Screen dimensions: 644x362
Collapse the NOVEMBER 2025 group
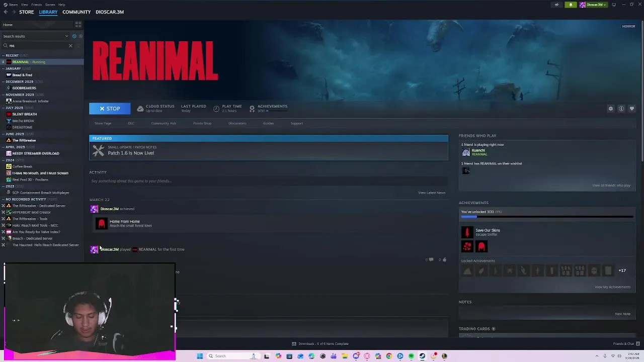coord(3,95)
